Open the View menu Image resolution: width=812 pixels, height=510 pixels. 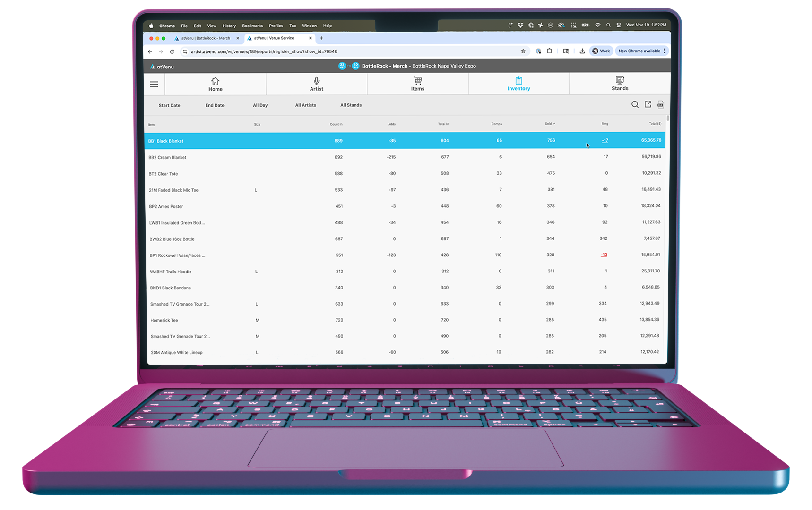(x=212, y=26)
